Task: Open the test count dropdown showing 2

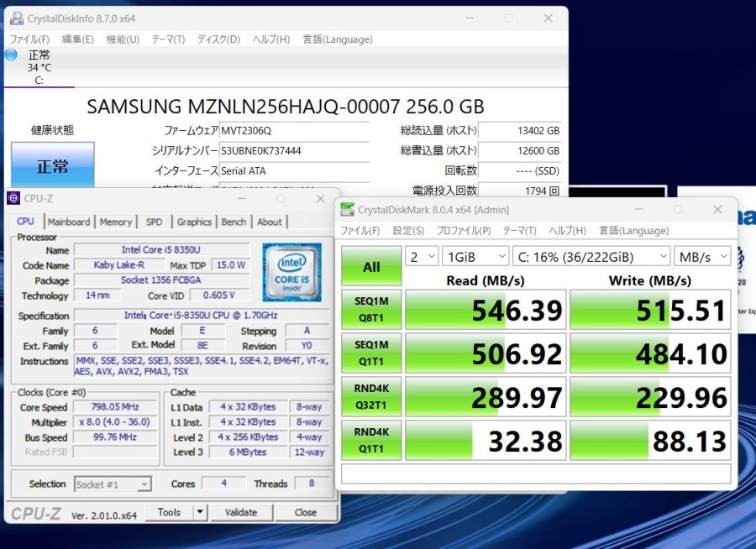Action: [422, 256]
